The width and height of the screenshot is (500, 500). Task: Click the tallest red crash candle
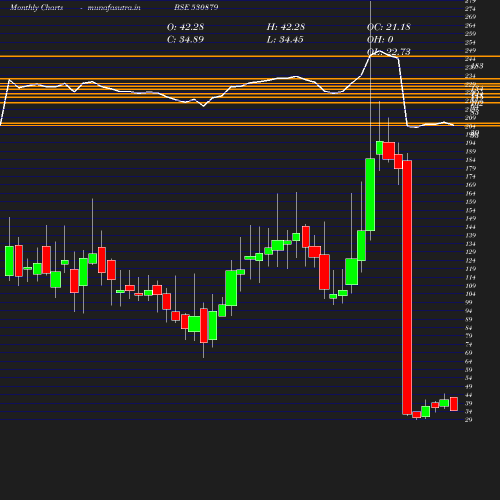point(407,287)
